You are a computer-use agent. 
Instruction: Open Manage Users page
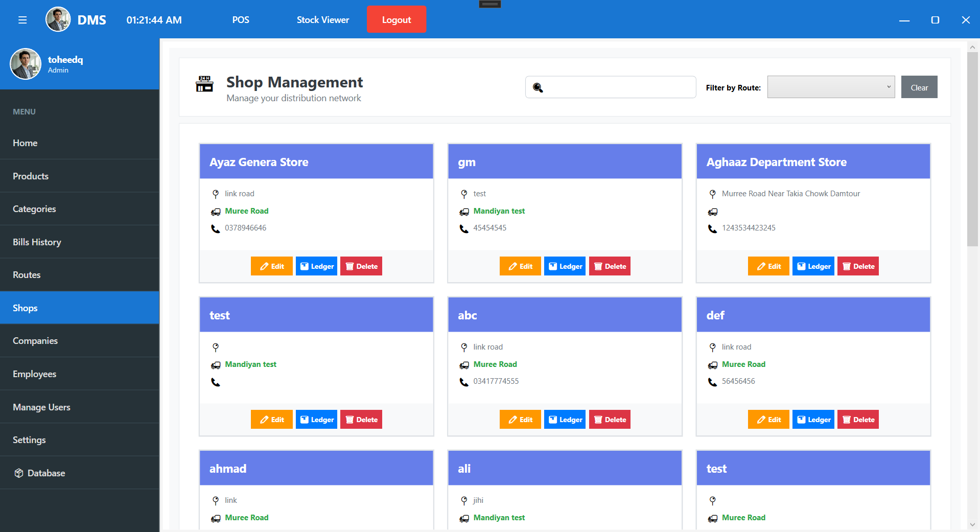click(80, 407)
